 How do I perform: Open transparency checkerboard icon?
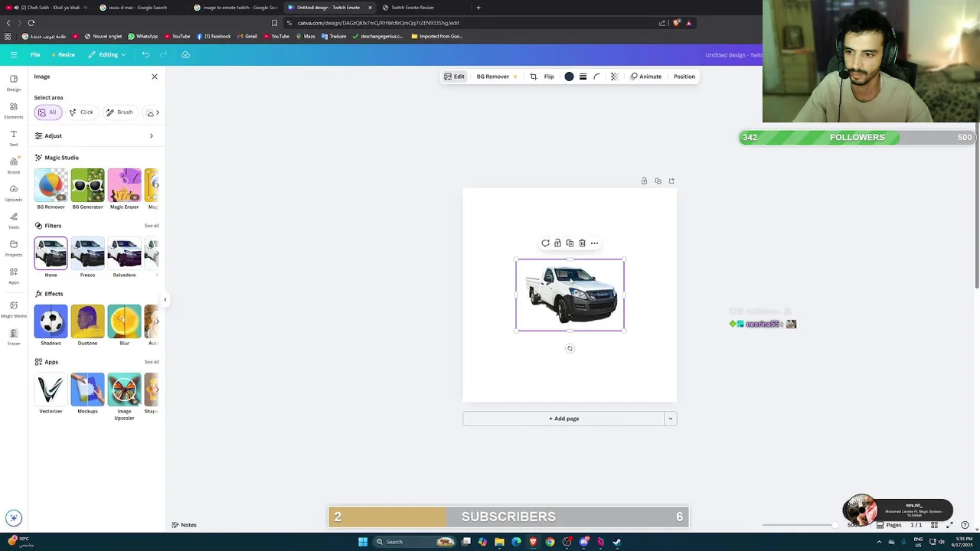pyautogui.click(x=614, y=77)
